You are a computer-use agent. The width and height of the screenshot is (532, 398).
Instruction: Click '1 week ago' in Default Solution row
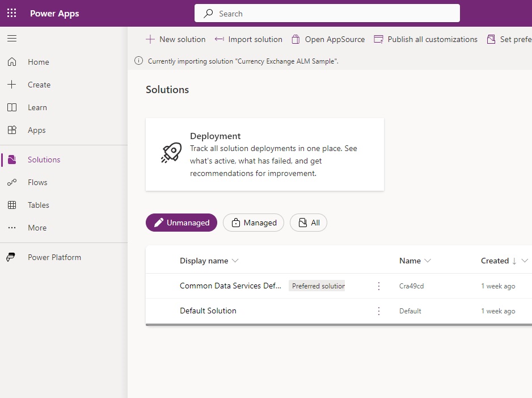498,311
